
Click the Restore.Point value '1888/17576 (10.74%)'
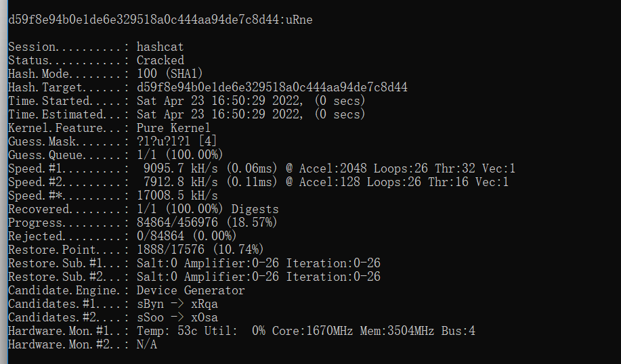coord(200,250)
